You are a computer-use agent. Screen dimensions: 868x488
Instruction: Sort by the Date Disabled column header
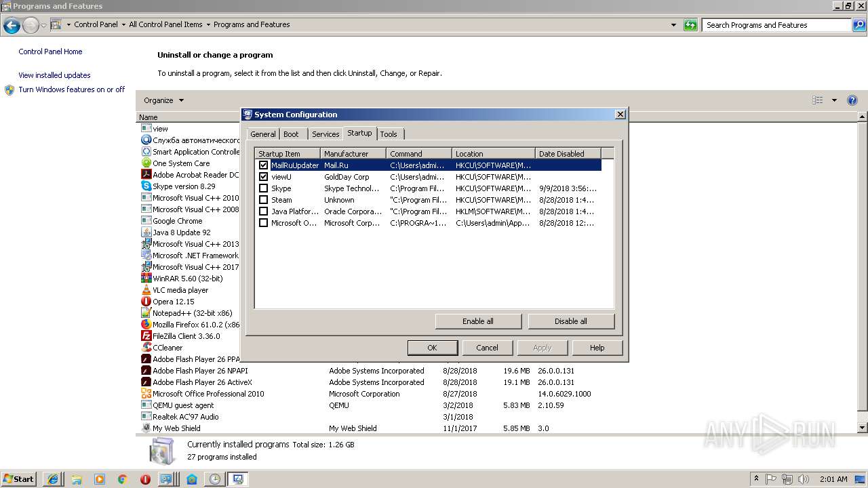tap(568, 154)
